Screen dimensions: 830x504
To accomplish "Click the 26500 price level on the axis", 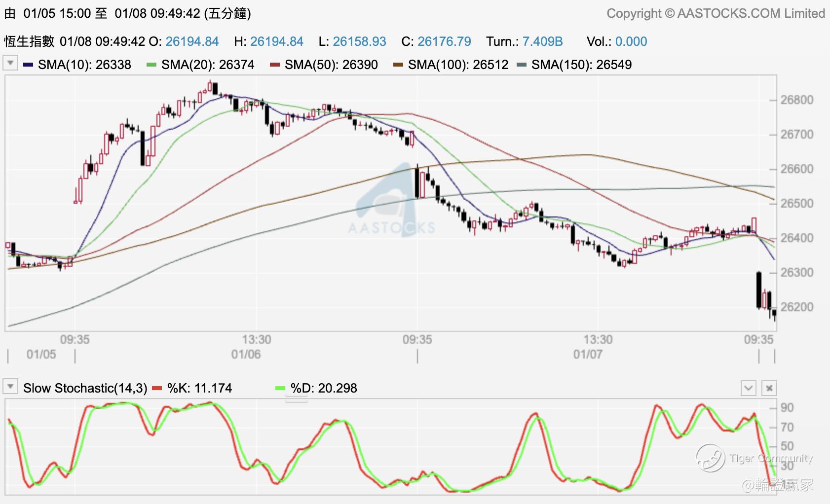I will (x=796, y=203).
